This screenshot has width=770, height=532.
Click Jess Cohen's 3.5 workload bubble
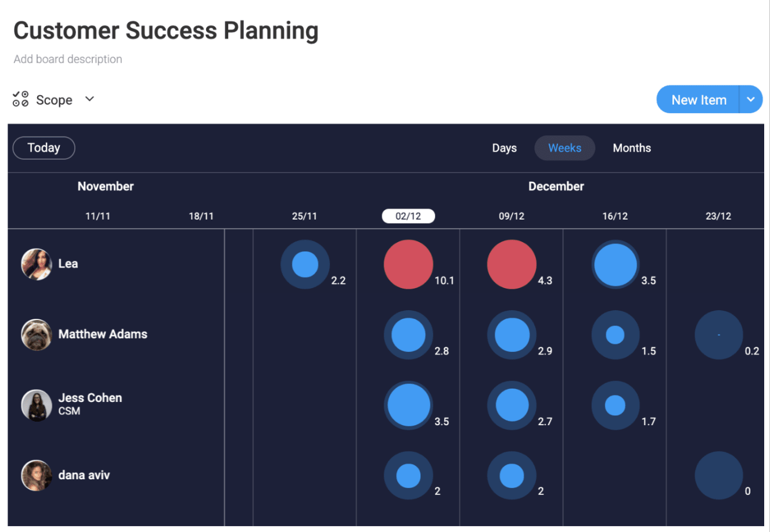pos(408,405)
